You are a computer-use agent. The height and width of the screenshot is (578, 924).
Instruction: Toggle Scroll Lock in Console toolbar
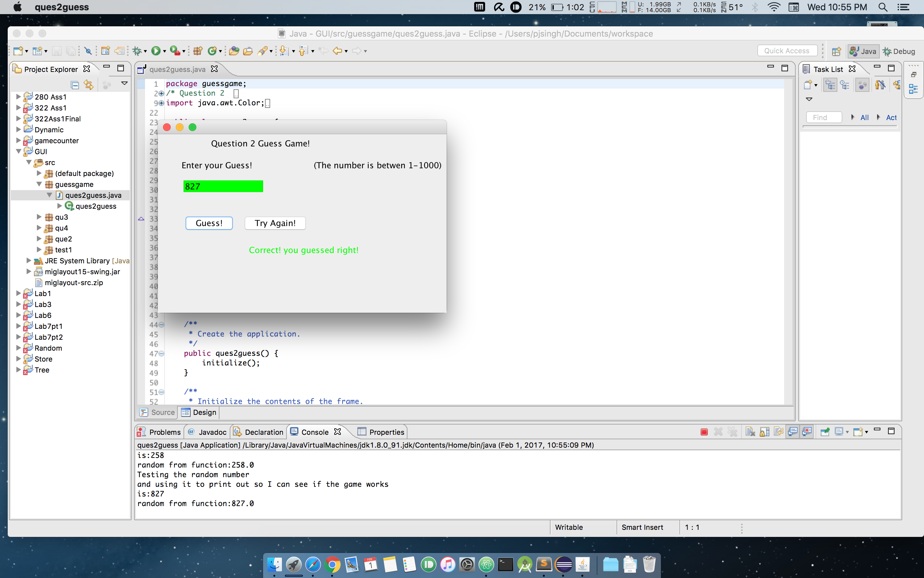point(765,432)
